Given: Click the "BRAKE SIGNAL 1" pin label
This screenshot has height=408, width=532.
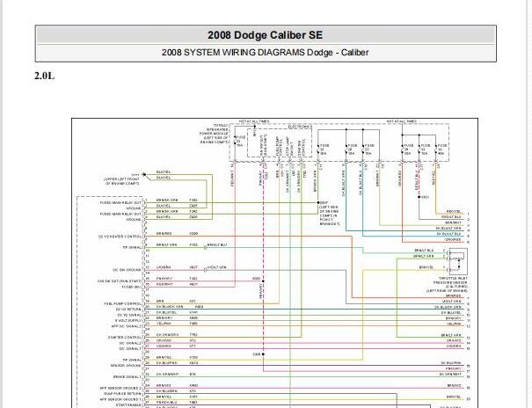Looking at the screenshot, I should (128, 377).
